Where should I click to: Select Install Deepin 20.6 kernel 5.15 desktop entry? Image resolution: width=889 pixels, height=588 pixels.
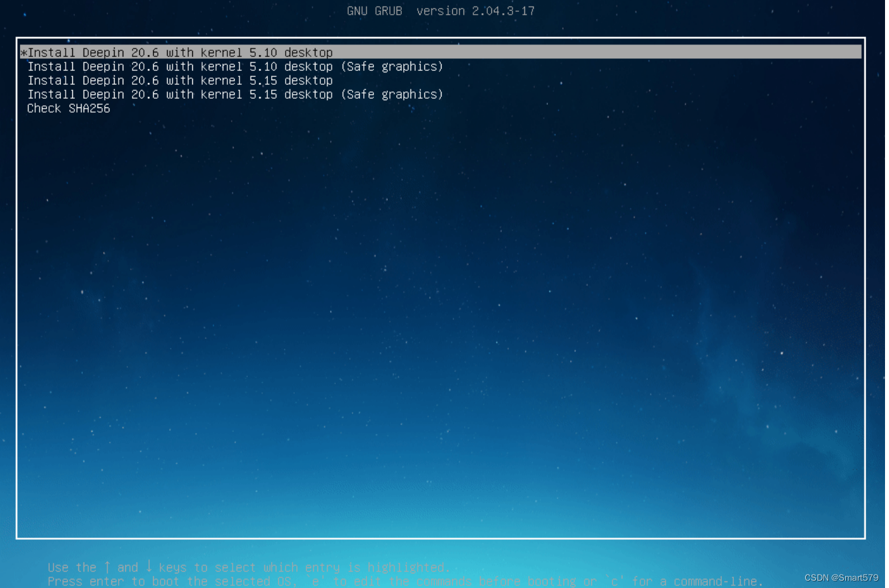[x=180, y=80]
